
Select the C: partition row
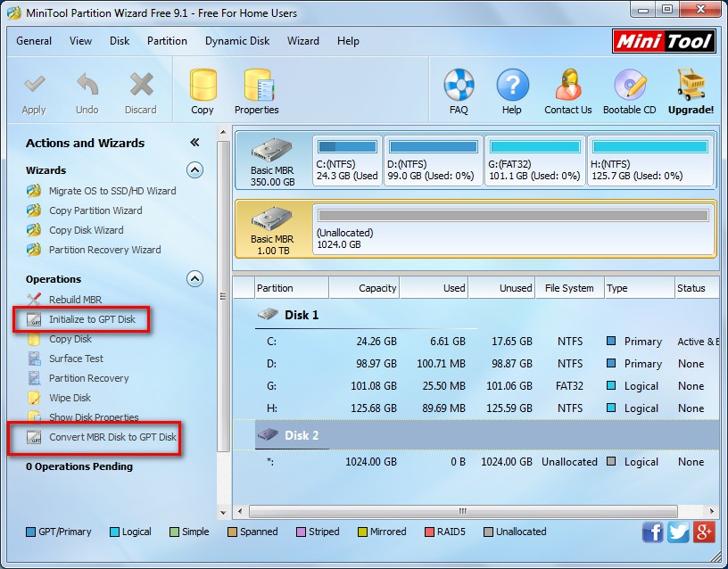476,342
